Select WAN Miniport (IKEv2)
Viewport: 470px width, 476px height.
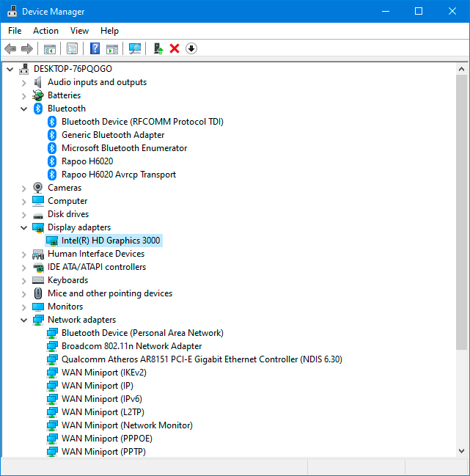click(104, 373)
